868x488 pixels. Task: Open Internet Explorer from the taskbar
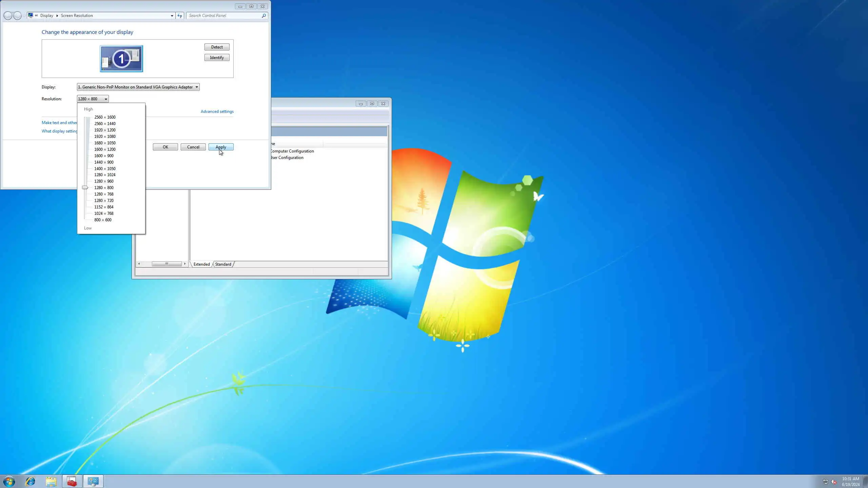31,481
